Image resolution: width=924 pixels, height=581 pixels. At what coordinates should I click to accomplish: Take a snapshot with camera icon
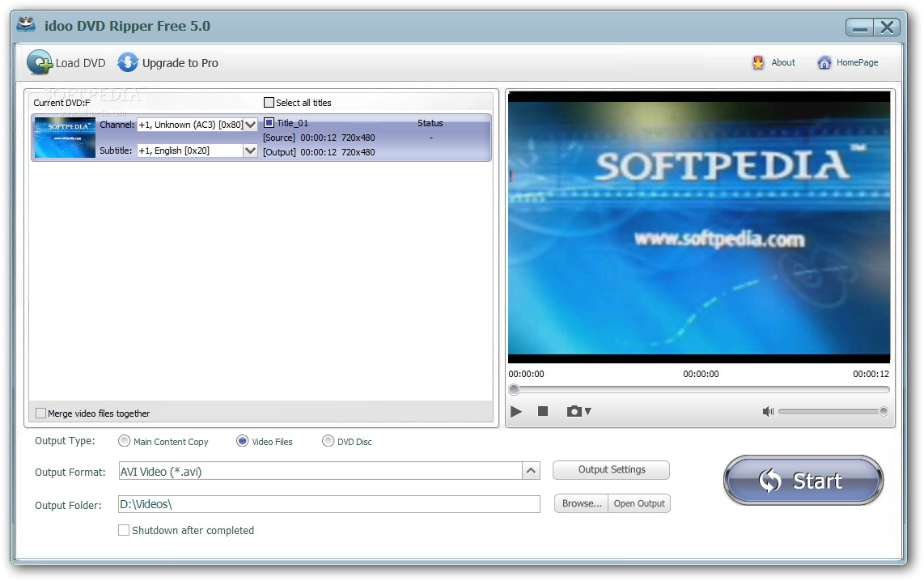[574, 412]
